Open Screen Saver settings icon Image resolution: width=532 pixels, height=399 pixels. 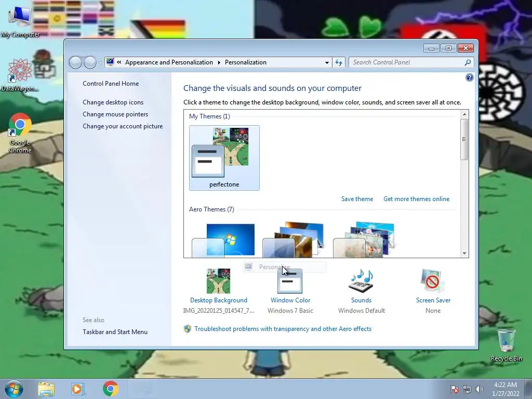point(433,281)
